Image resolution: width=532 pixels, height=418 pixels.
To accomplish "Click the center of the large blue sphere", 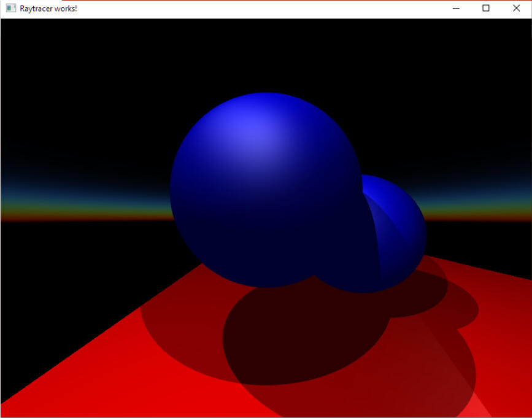I will coord(265,190).
